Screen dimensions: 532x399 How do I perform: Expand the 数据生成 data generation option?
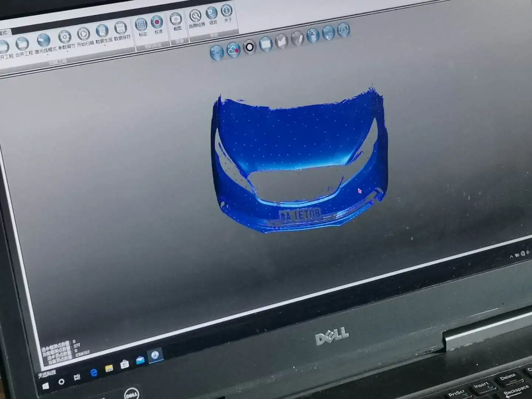[x=102, y=32]
